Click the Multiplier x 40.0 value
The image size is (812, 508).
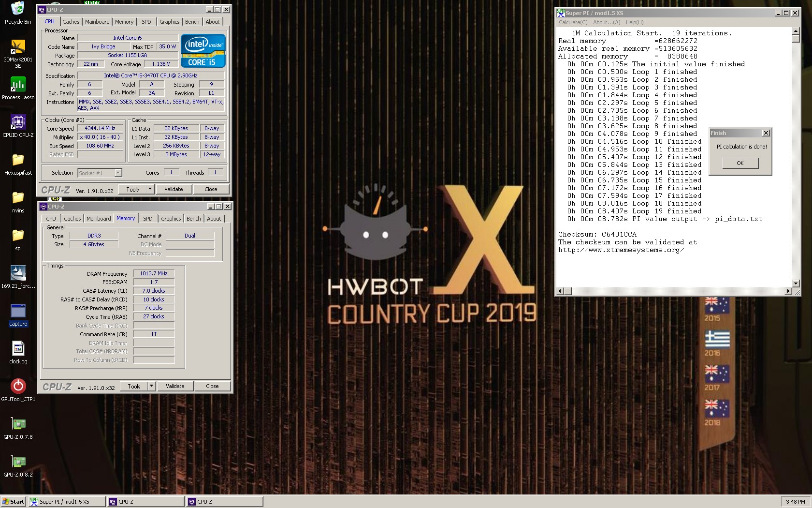coord(100,137)
